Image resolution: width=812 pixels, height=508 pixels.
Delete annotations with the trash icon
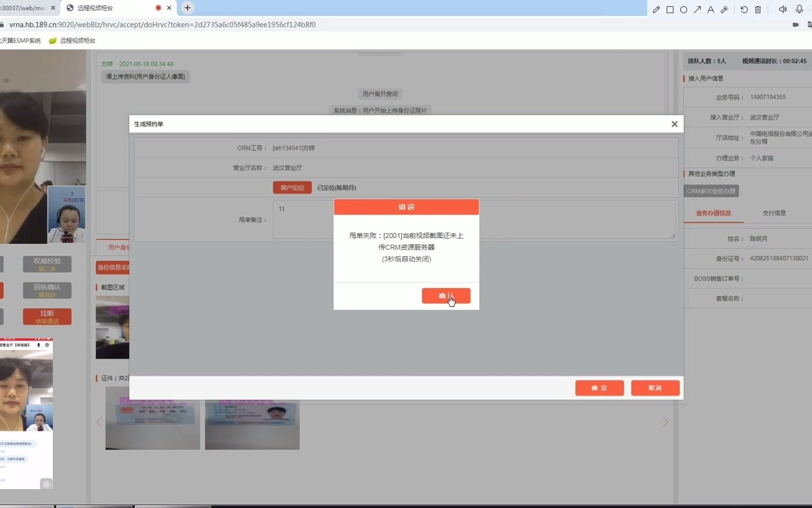(758, 10)
